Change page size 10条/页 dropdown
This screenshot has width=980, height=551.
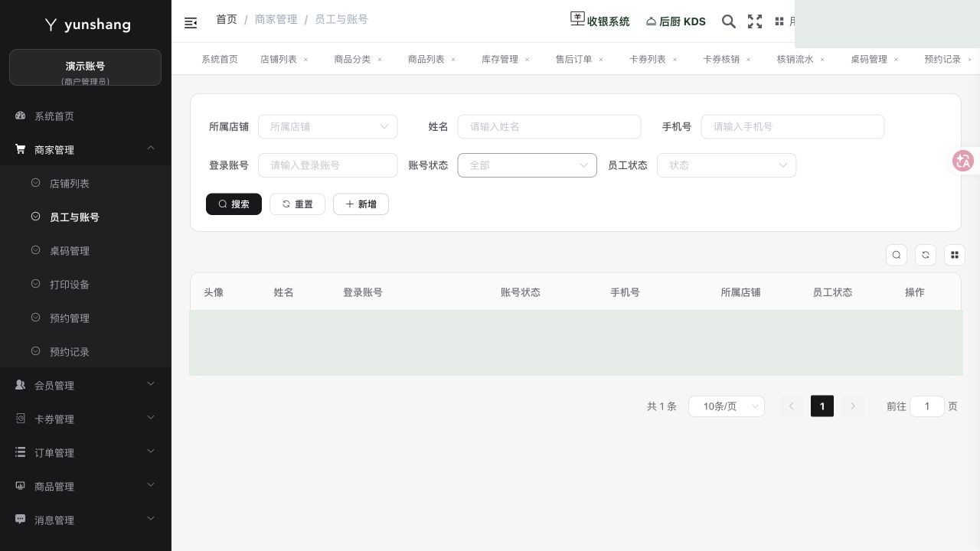[727, 406]
